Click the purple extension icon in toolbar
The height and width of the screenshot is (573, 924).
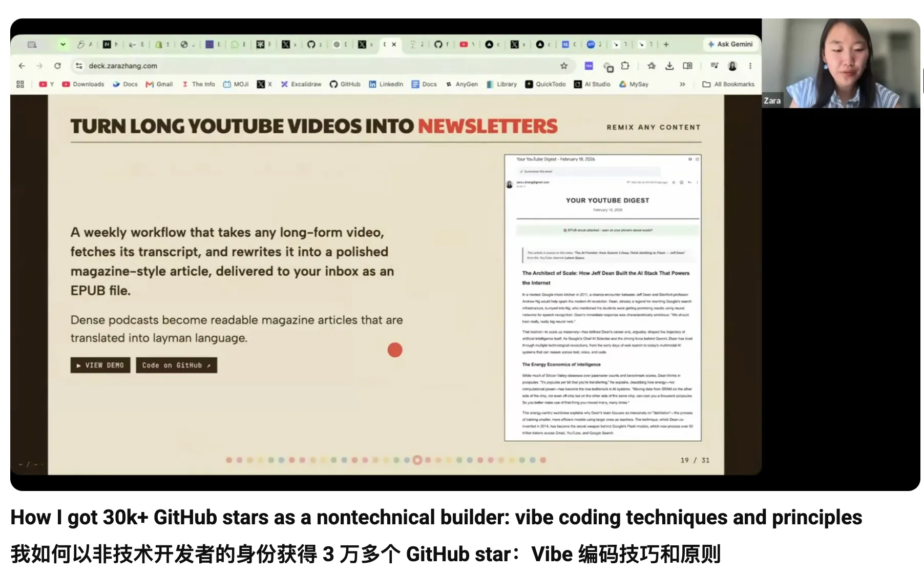tap(589, 66)
